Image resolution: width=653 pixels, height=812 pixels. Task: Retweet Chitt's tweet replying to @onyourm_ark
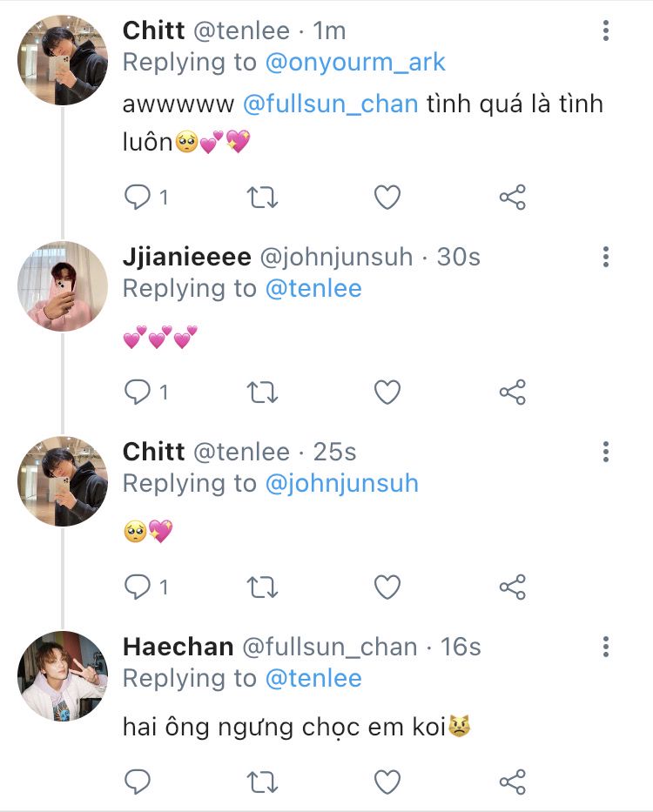[262, 198]
